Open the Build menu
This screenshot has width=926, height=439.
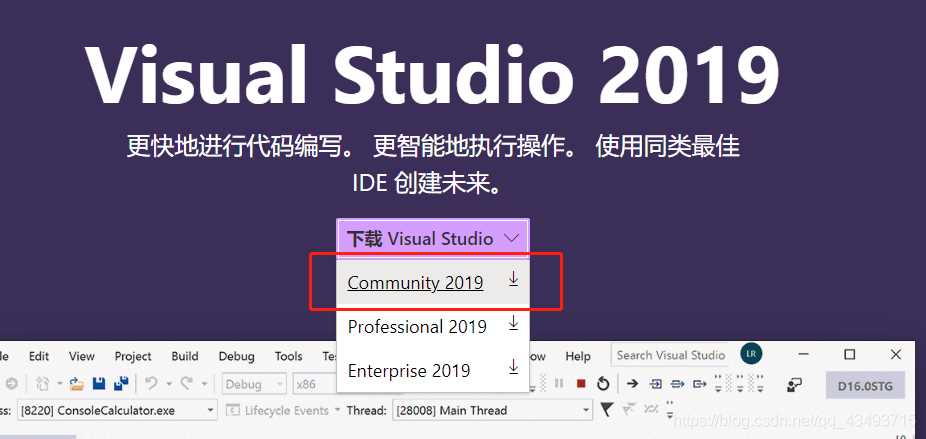tap(185, 356)
